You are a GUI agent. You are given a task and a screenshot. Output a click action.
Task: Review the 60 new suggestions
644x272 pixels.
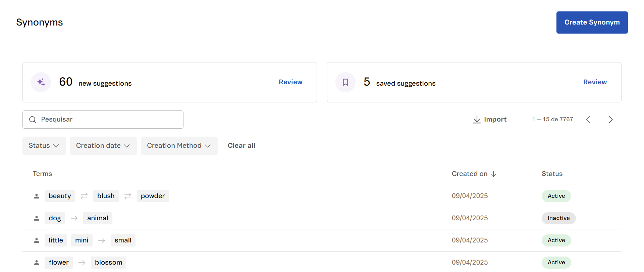(x=290, y=82)
